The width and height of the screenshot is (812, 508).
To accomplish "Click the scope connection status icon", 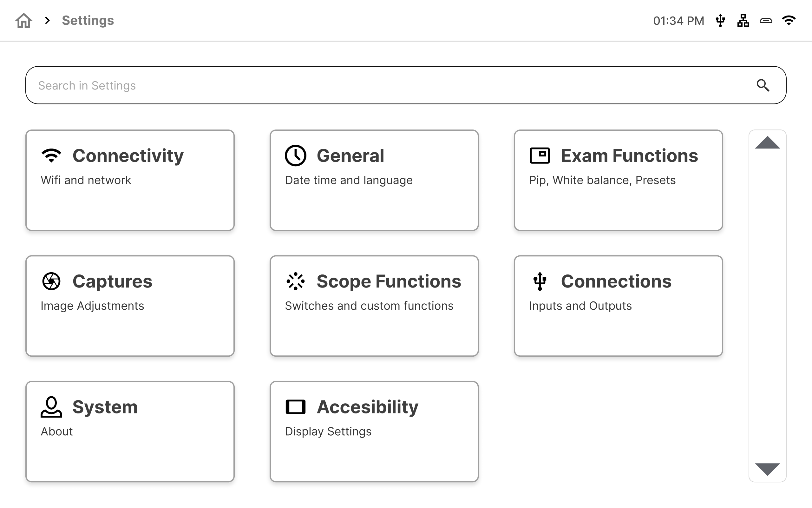I will click(x=766, y=21).
